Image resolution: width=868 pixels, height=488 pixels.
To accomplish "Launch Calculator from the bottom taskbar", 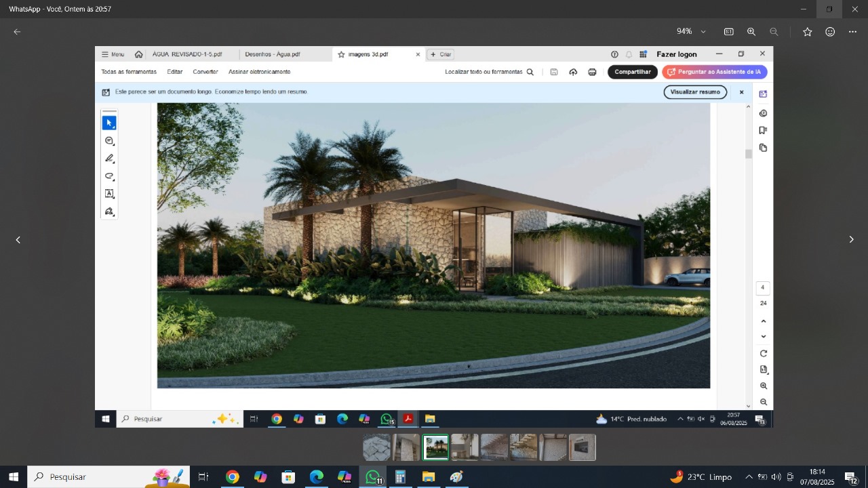I will coord(400,477).
